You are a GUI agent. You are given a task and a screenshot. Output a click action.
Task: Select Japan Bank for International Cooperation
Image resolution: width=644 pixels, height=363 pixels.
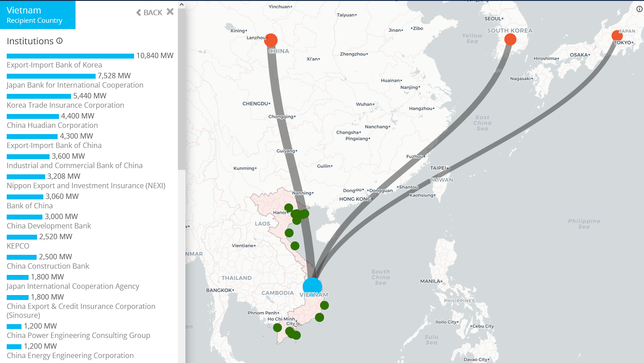(75, 85)
